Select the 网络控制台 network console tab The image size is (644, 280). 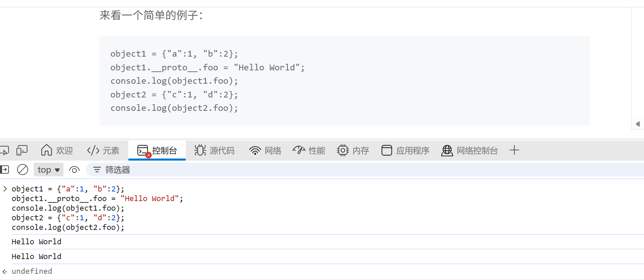point(469,150)
